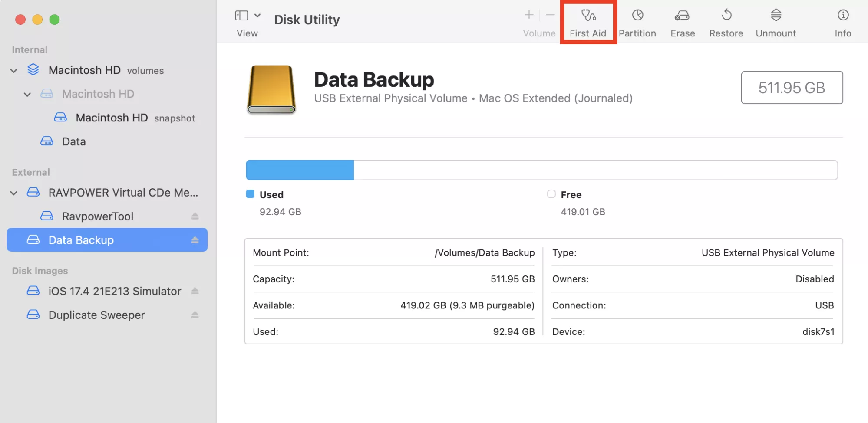Select the Data volume in sidebar
868x423 pixels.
pyautogui.click(x=73, y=141)
